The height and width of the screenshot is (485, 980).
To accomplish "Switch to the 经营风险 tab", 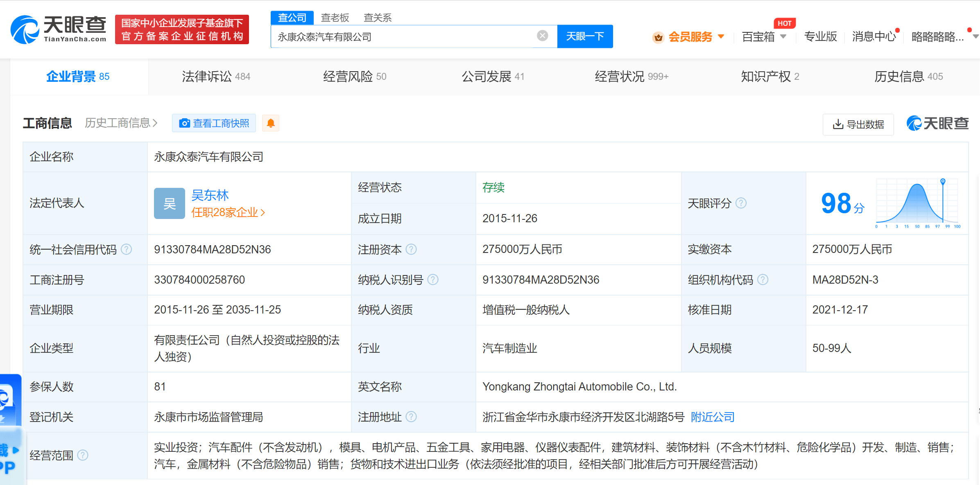I will click(355, 77).
